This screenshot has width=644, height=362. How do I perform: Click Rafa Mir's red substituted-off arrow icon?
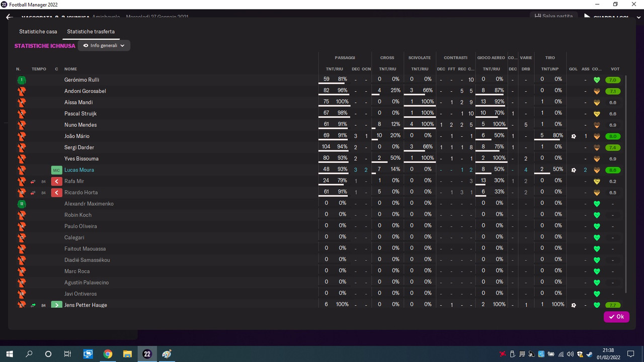(56, 182)
